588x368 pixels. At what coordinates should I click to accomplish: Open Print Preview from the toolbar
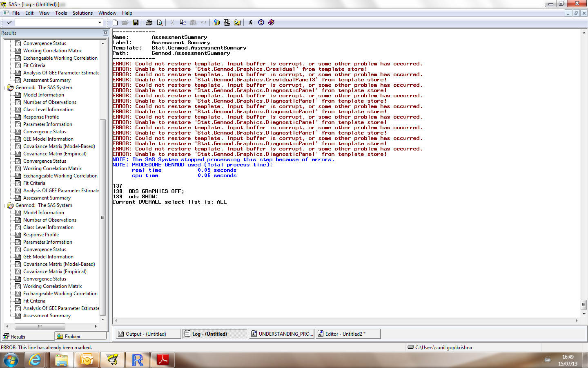point(159,22)
